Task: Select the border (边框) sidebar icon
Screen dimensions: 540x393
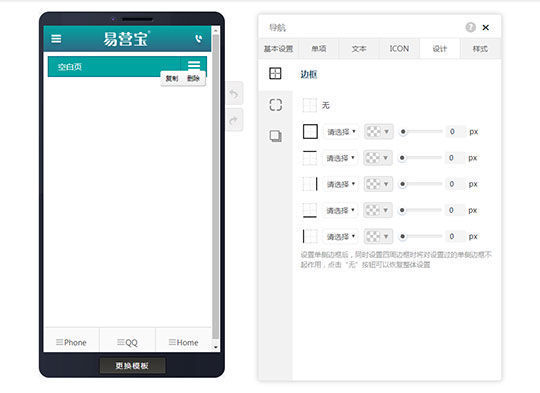Action: point(275,73)
